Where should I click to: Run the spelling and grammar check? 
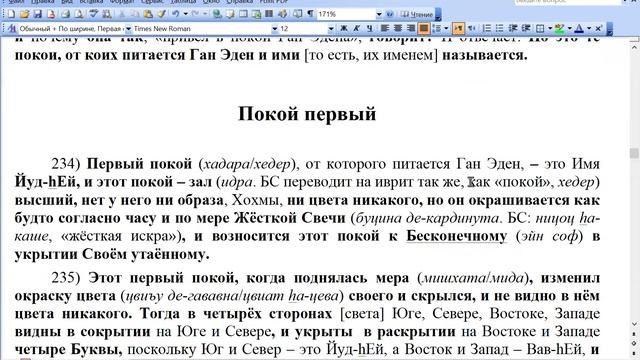coord(94,14)
